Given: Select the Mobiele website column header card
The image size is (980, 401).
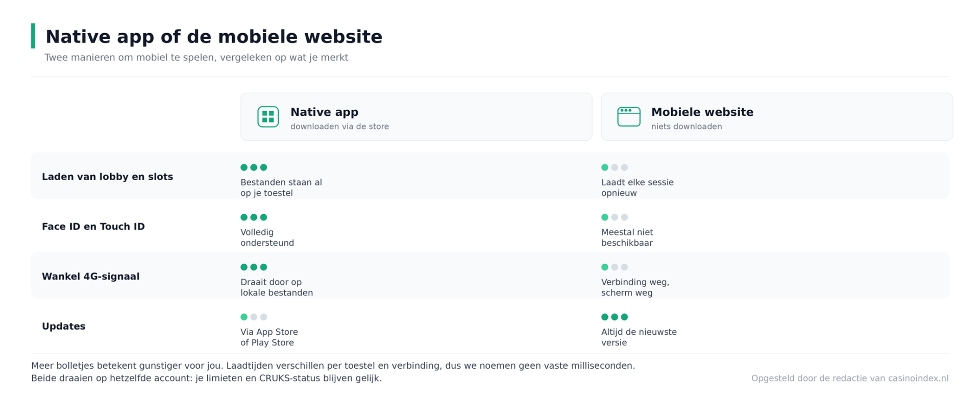Looking at the screenshot, I should 777,117.
